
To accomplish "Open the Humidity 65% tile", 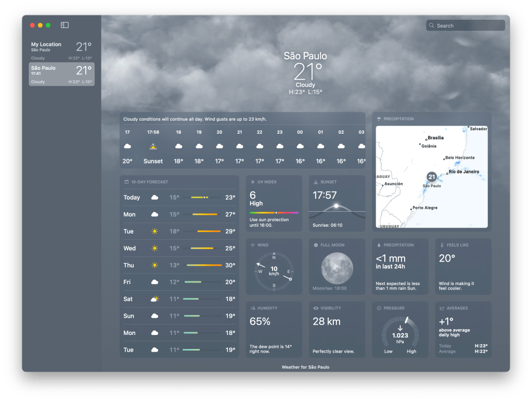I will coord(274,330).
